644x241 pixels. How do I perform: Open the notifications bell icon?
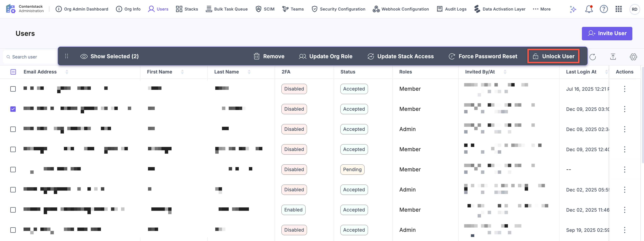589,9
